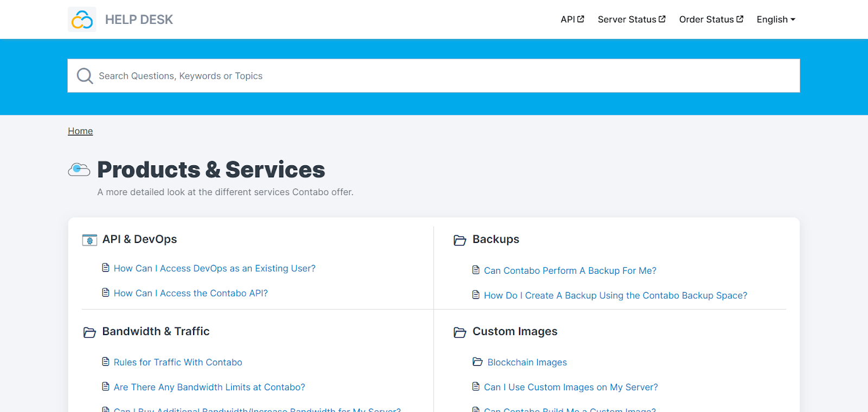The height and width of the screenshot is (412, 868).
Task: Click document icon beside Can Contabo Perform A Backup
Action: click(x=476, y=270)
